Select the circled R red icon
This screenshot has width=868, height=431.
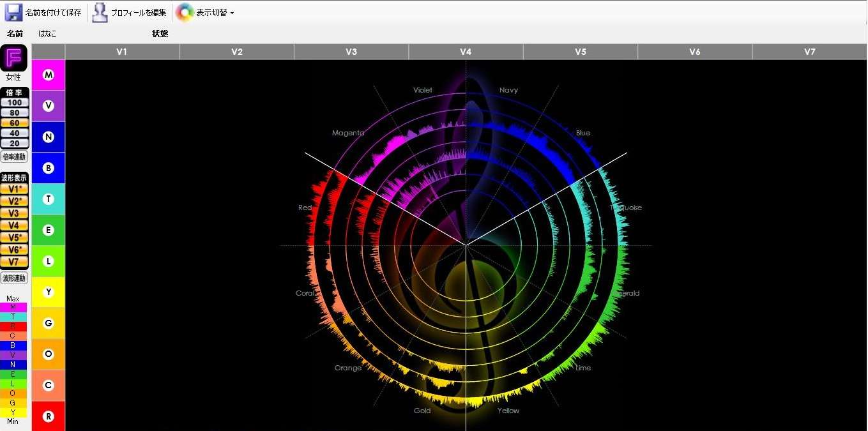coord(48,417)
